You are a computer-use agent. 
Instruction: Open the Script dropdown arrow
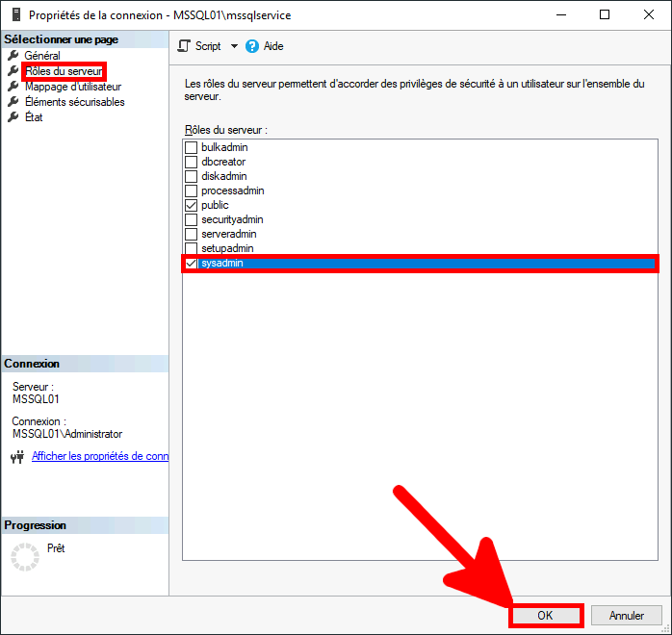point(234,46)
